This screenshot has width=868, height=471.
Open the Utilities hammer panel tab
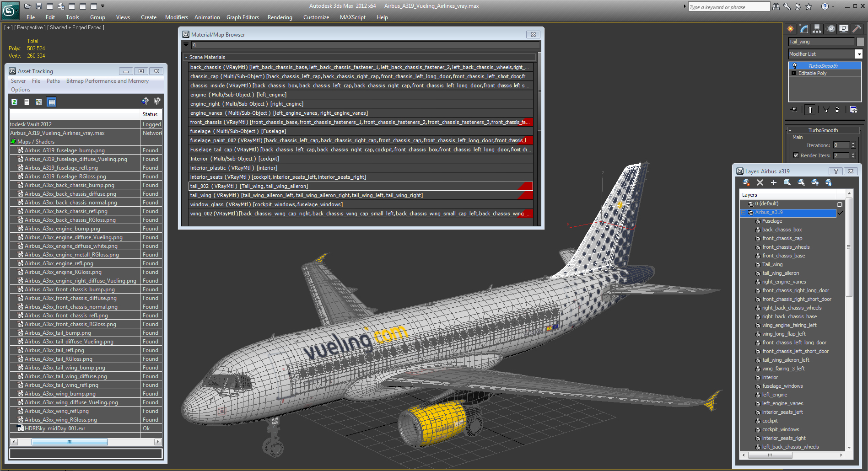click(x=857, y=29)
